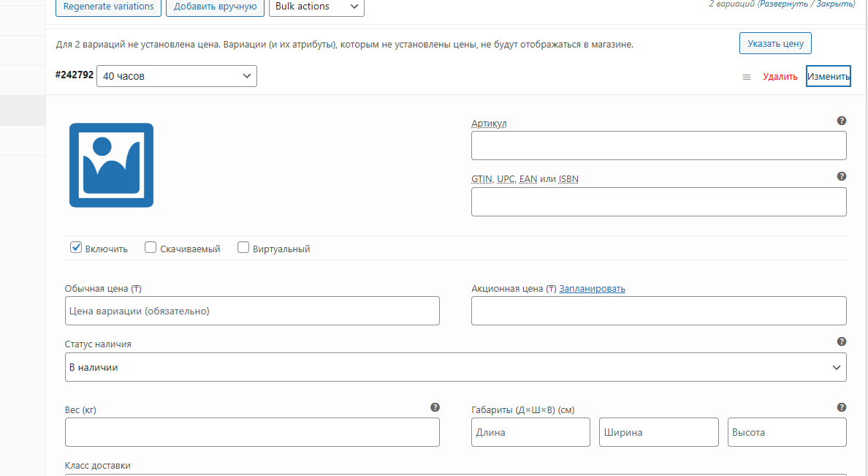This screenshot has width=868, height=476.
Task: Open the Bulk actions dropdown
Action: click(x=316, y=7)
